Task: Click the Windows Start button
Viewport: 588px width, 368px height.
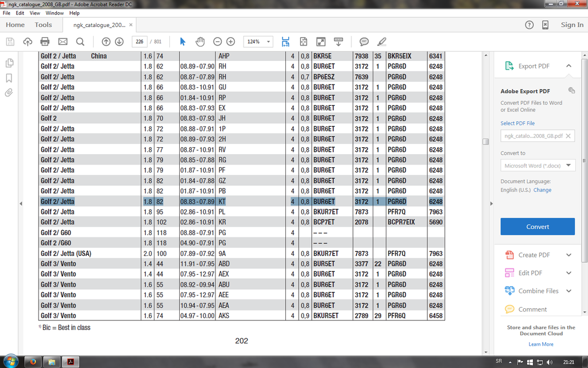Action: [x=10, y=361]
